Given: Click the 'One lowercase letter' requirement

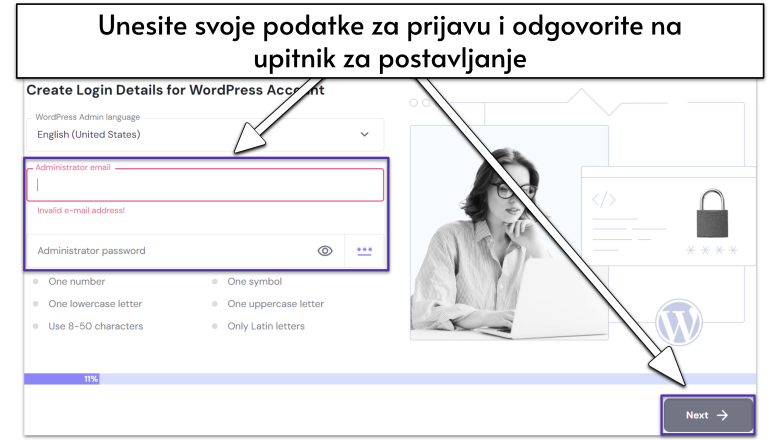Looking at the screenshot, I should pos(95,304).
